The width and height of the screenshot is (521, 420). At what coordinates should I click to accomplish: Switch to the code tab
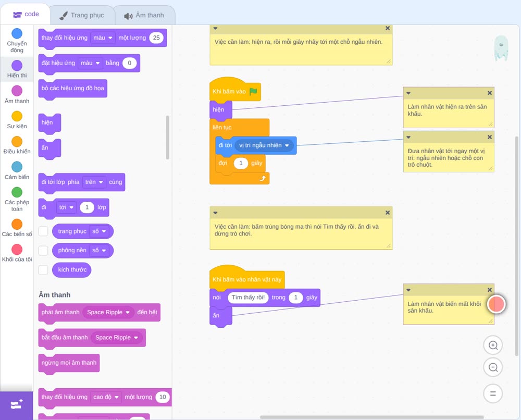click(26, 14)
